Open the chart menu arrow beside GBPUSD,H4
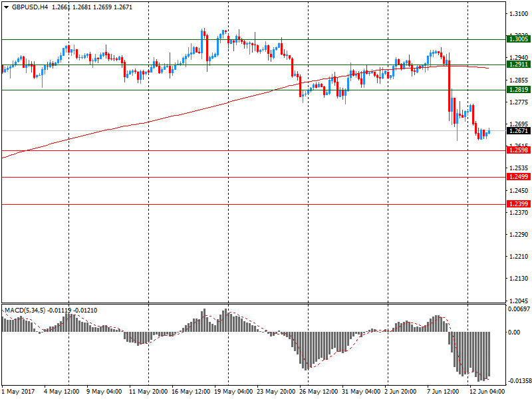The image size is (532, 399). pos(6,7)
